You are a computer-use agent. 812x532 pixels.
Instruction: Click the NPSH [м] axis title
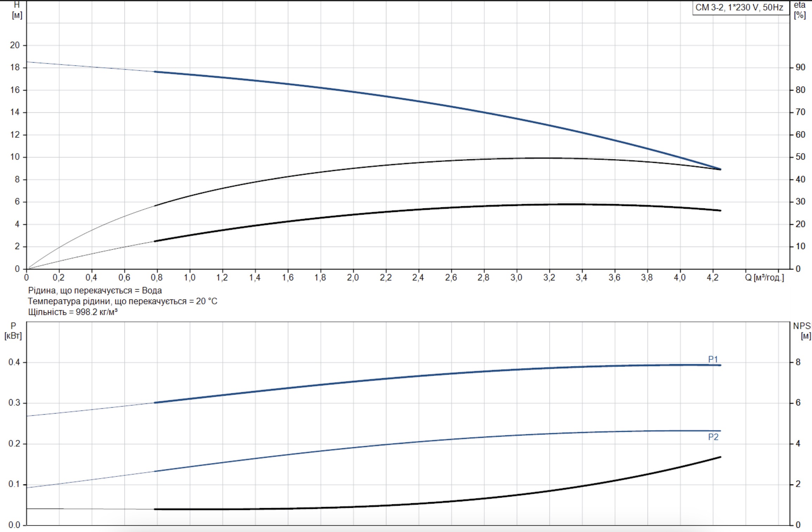pos(803,331)
